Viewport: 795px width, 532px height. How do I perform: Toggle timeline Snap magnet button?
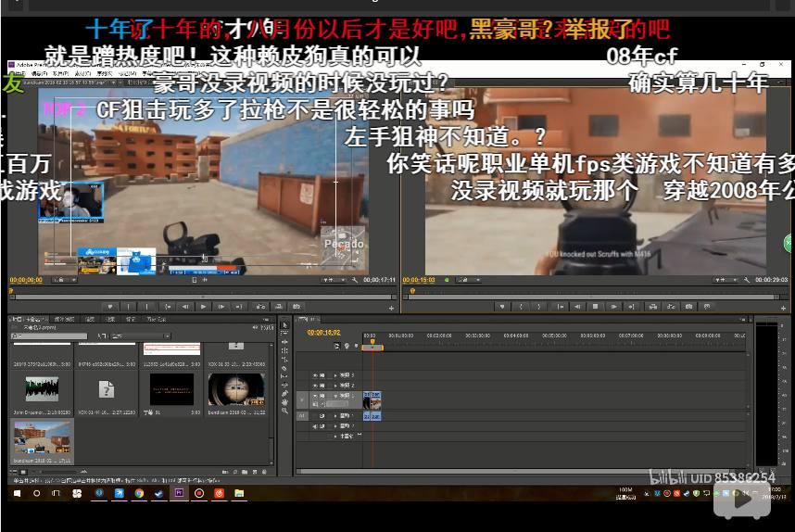[x=336, y=346]
